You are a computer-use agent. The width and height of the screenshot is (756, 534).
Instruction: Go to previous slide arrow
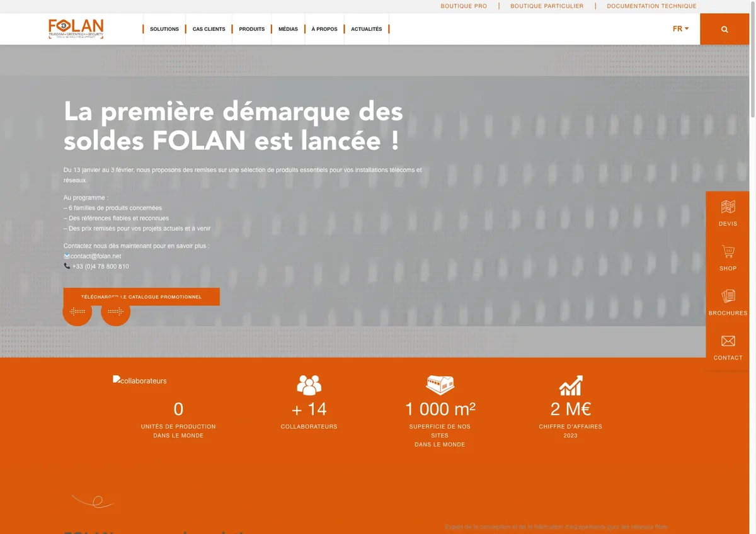(77, 311)
